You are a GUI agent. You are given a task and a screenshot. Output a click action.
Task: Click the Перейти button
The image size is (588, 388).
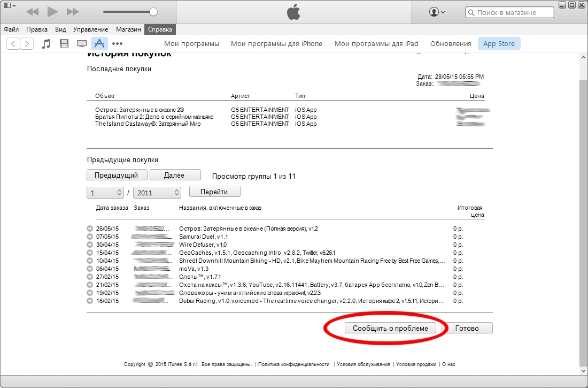tap(214, 192)
